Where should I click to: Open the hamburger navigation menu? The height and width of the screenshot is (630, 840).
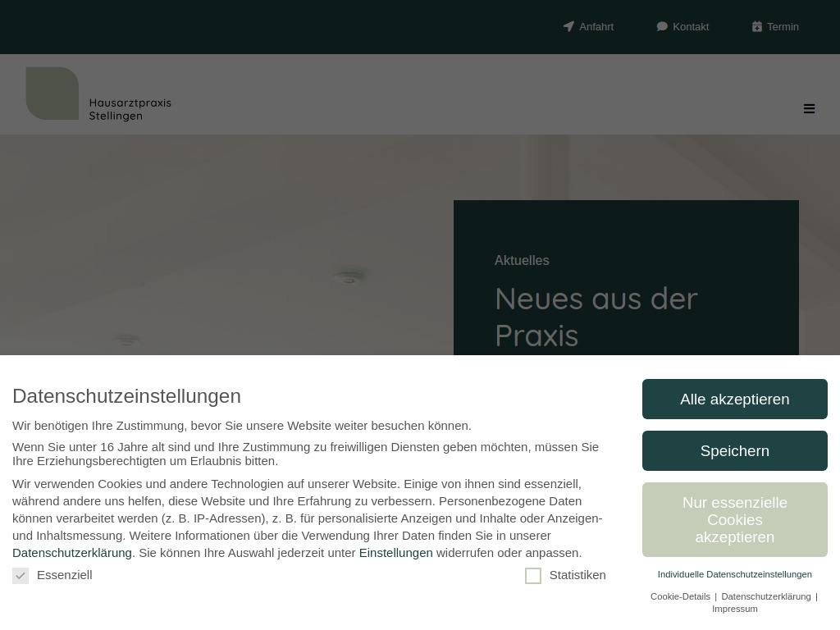point(810,108)
